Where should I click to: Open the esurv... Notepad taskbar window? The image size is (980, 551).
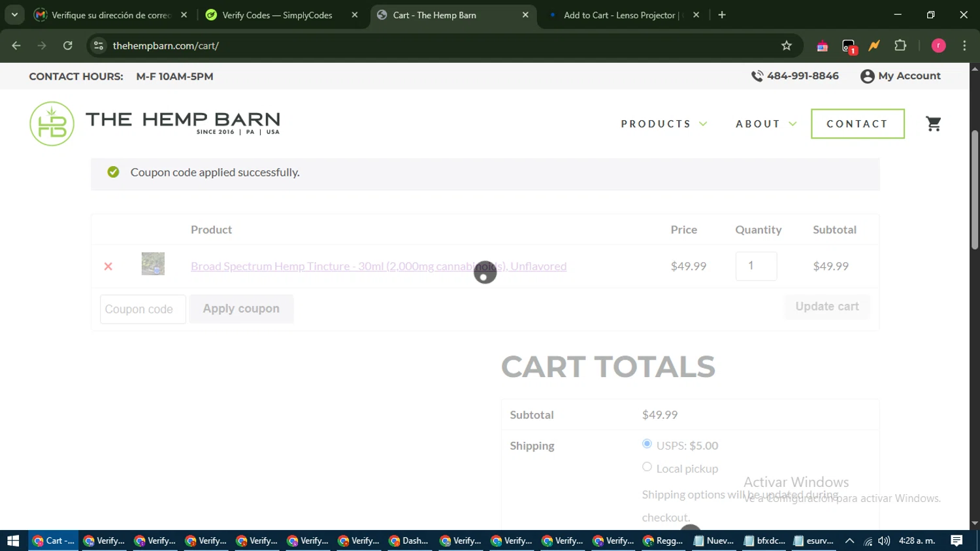[x=814, y=541]
